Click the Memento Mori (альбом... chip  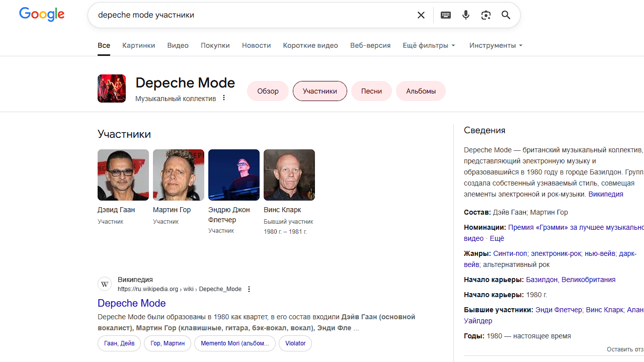[235, 343]
